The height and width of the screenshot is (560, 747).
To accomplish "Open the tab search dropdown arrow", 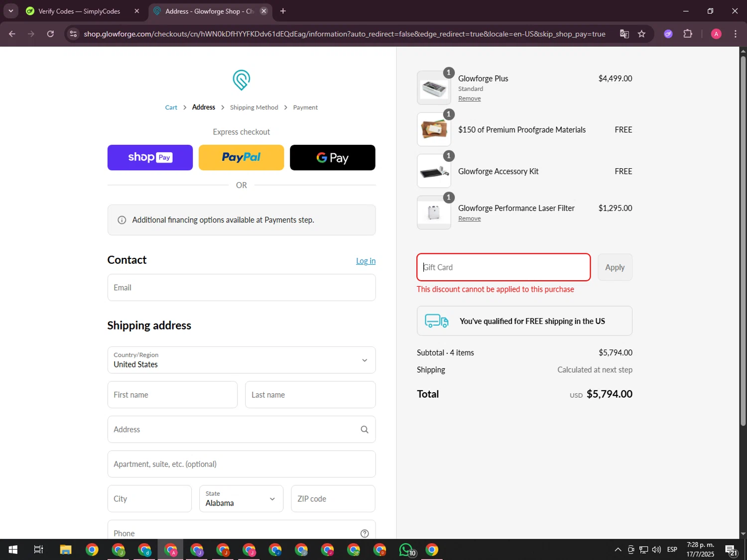I will point(10,11).
